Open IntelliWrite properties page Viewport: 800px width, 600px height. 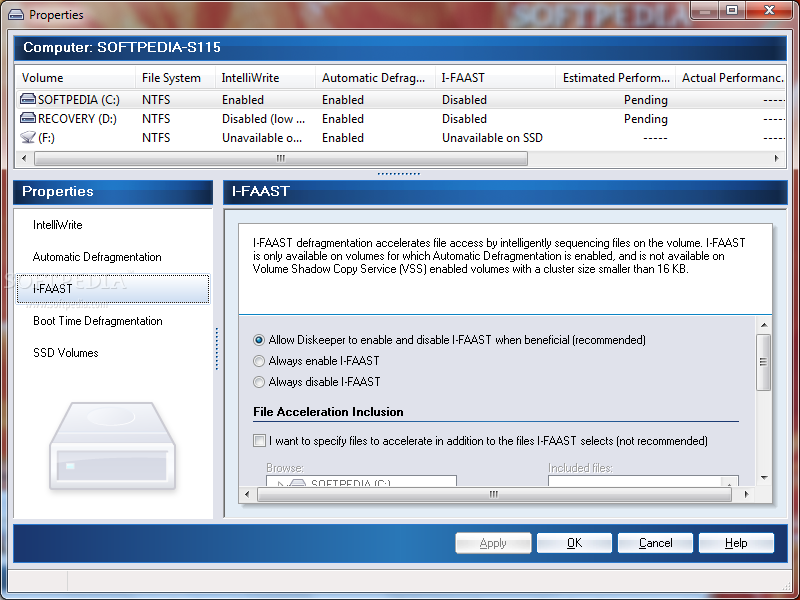click(x=58, y=224)
